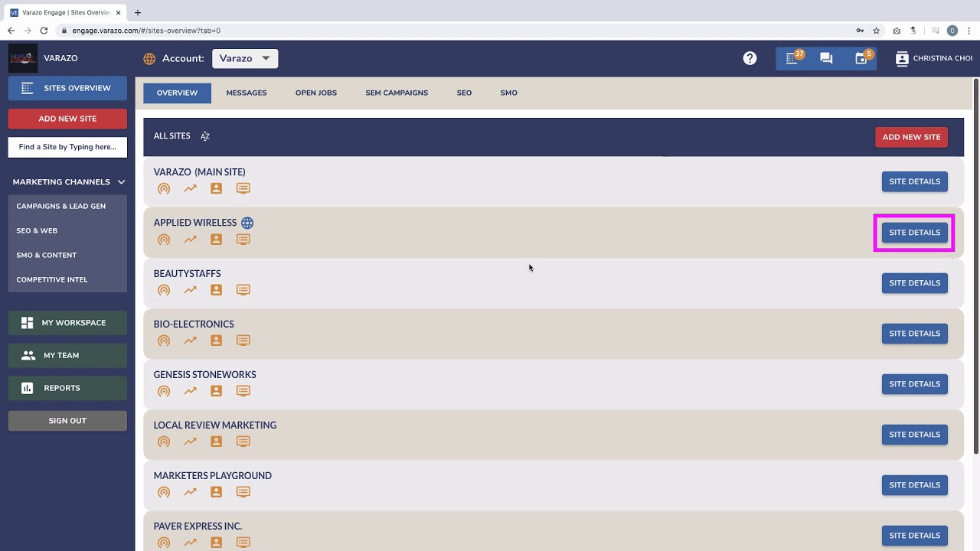The width and height of the screenshot is (980, 551).
Task: Click the contact card icon under Applied Wireless
Action: click(x=217, y=239)
